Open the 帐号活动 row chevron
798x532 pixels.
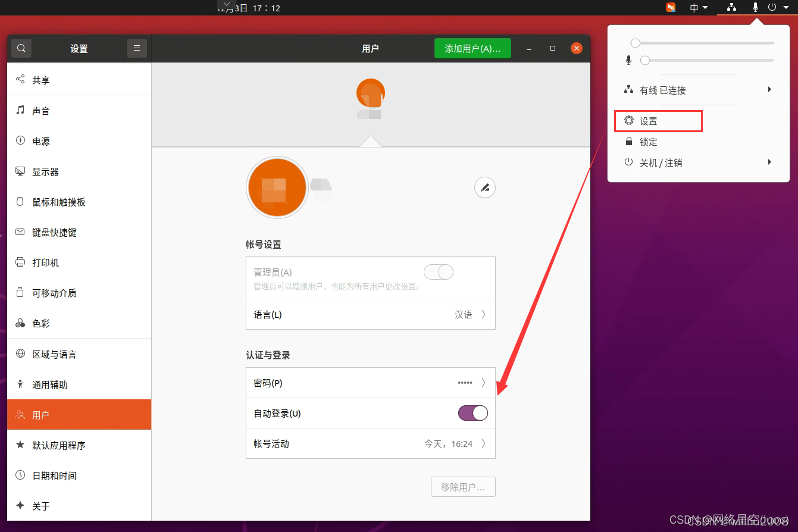coord(484,443)
